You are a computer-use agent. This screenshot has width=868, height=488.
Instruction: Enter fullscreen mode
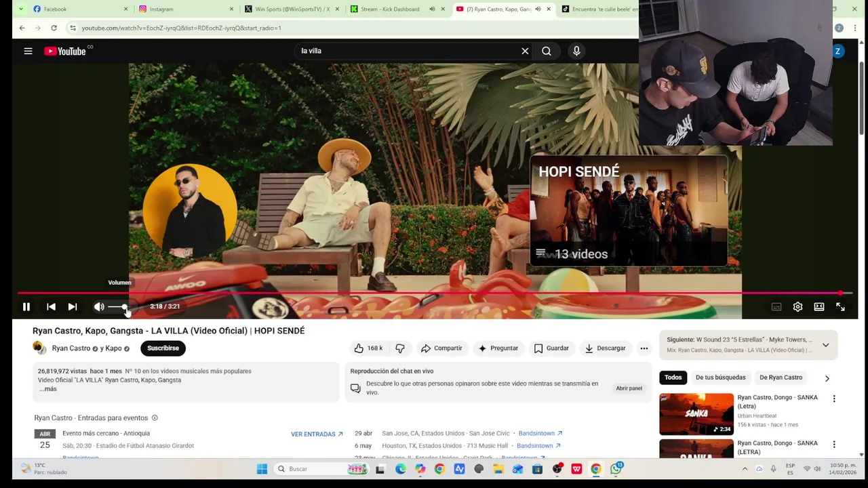click(x=840, y=307)
